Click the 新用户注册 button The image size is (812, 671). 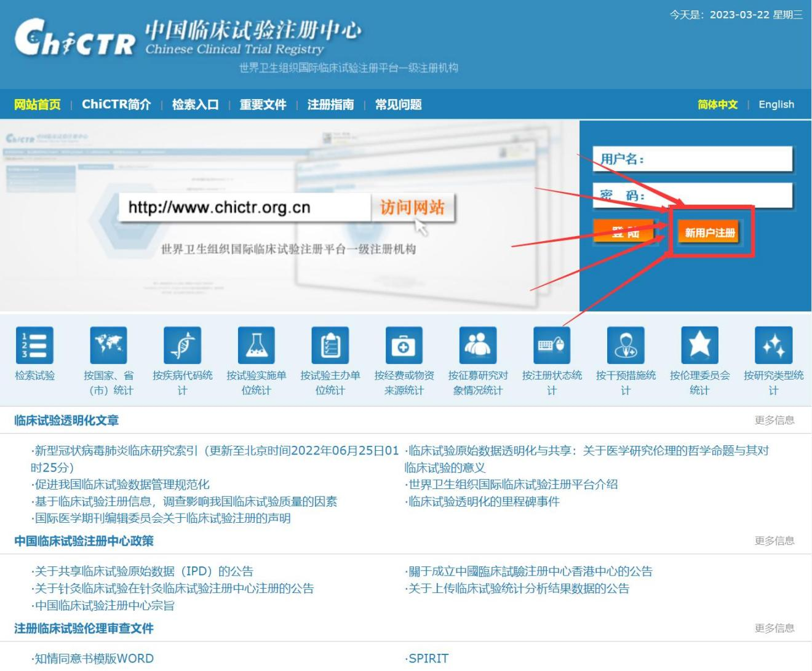coord(709,232)
